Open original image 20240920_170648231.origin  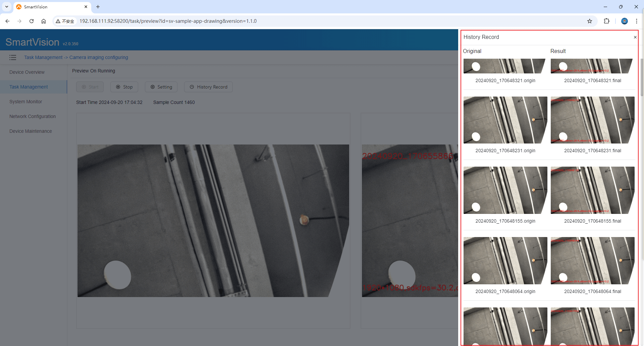(505, 120)
